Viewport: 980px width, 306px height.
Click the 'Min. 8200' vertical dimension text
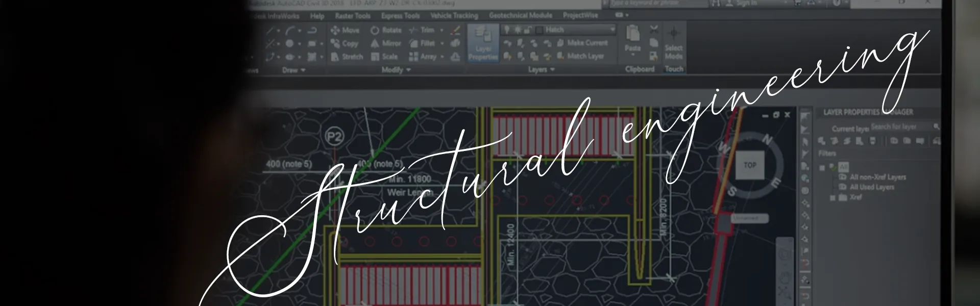tap(663, 217)
